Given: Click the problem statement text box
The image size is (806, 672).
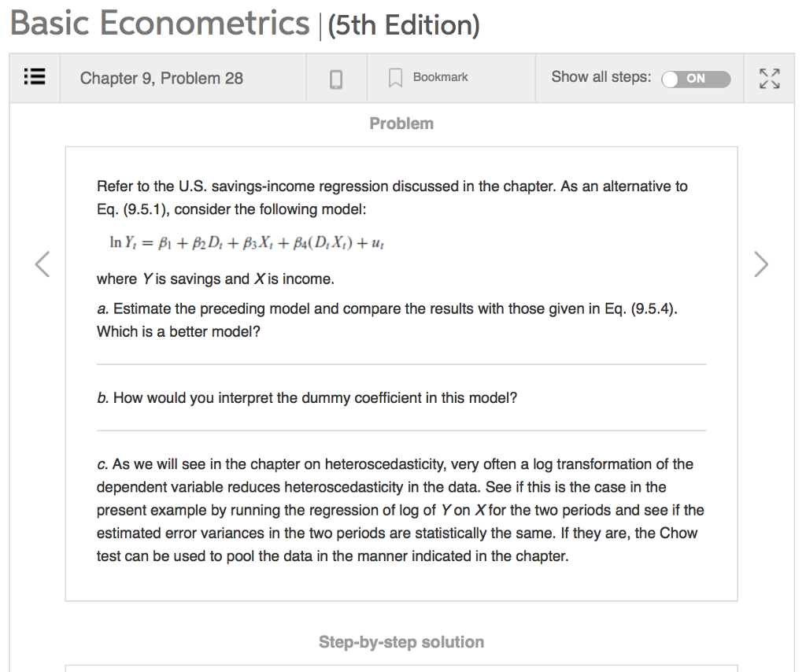Looking at the screenshot, I should 401,370.
